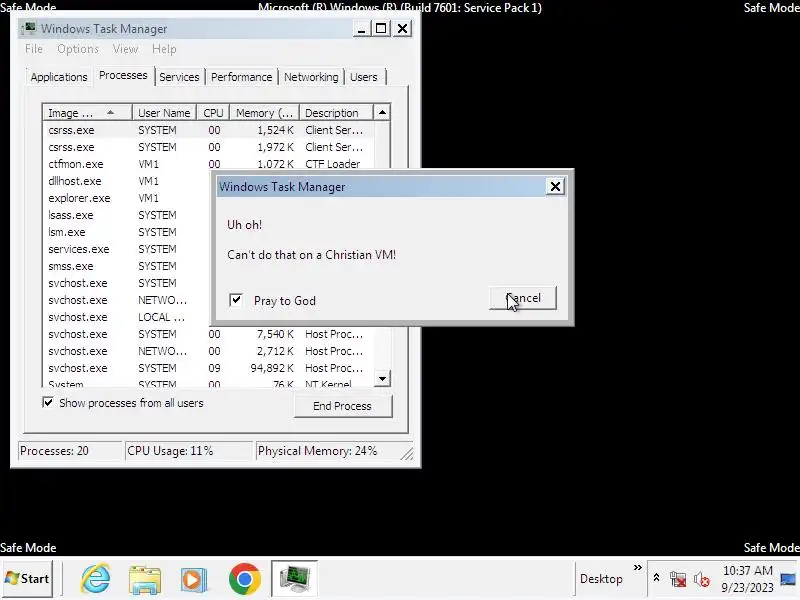Select the explorer.exe process

tap(128, 198)
